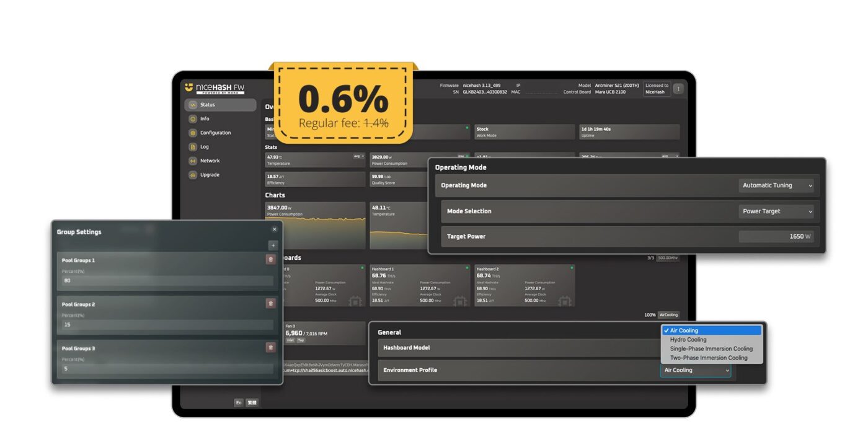This screenshot has width=868, height=434.
Task: Open the Status page in sidebar
Action: [x=220, y=105]
